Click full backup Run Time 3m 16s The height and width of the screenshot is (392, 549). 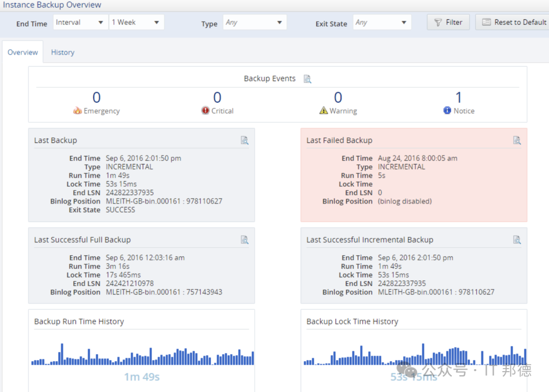click(x=117, y=266)
